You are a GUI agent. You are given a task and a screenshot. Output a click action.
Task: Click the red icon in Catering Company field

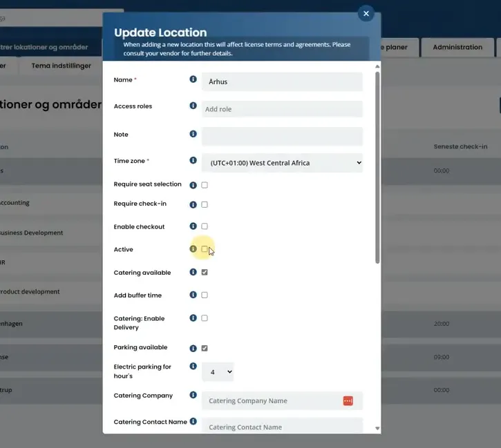coord(348,401)
